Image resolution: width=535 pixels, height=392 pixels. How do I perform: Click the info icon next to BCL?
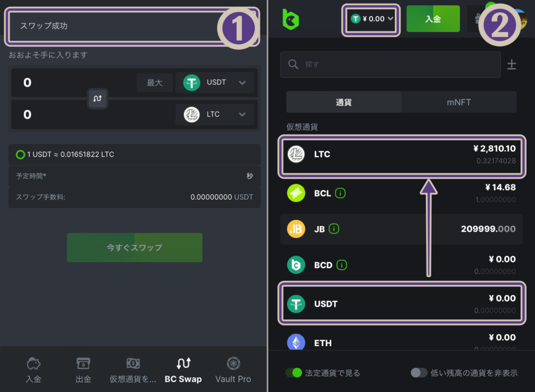coord(340,193)
